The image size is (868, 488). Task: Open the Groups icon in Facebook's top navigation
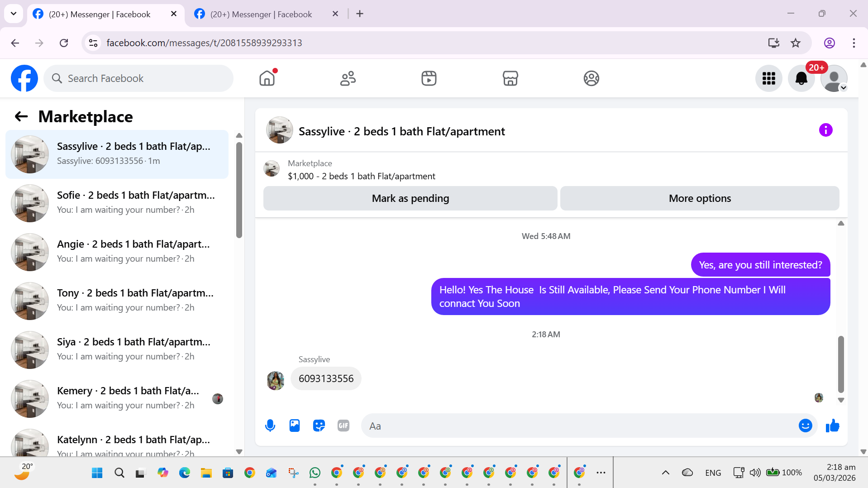coord(591,78)
